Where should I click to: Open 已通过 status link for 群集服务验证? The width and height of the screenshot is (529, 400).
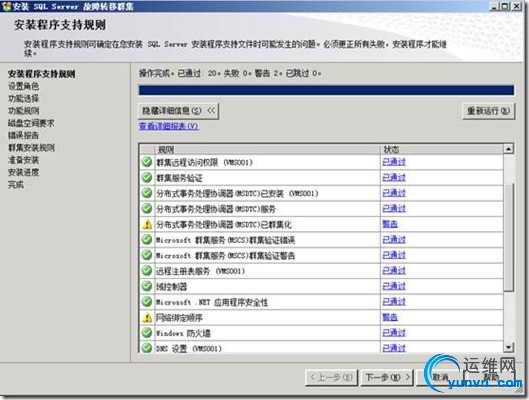(394, 177)
